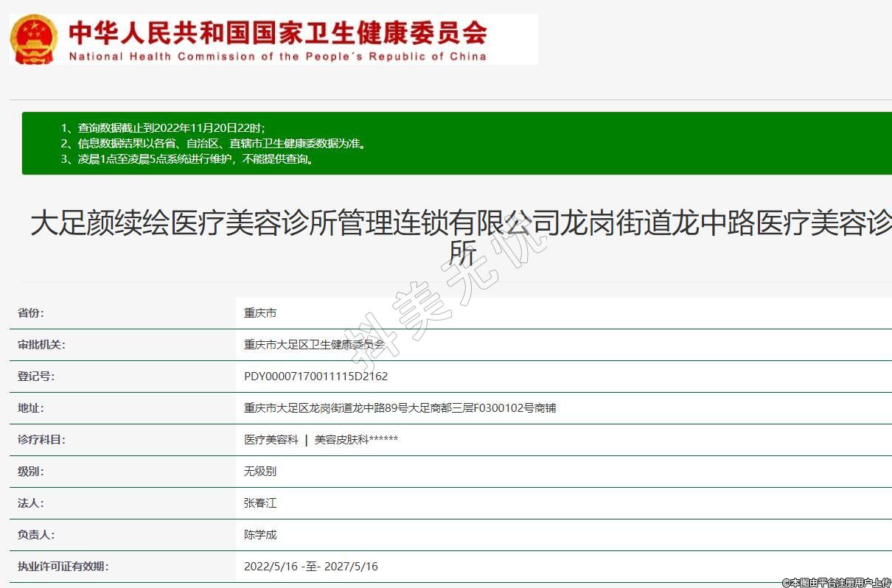892x588 pixels.
Task: Click the first notice line about 2022年11月20日
Action: 162,127
